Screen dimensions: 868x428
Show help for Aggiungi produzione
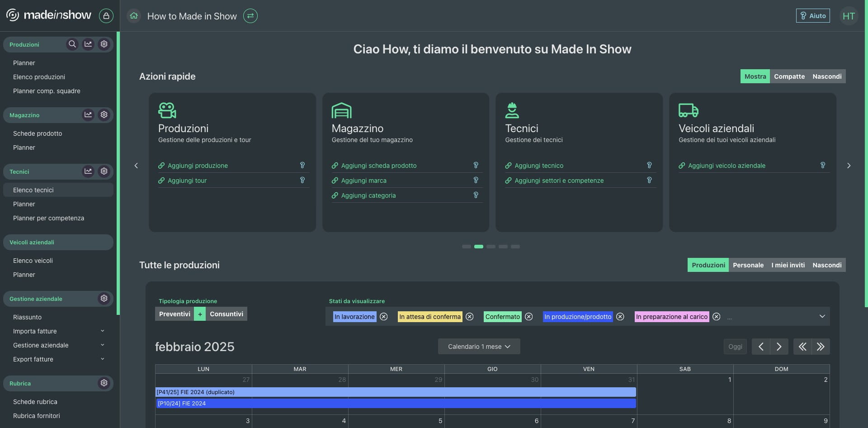tap(302, 165)
